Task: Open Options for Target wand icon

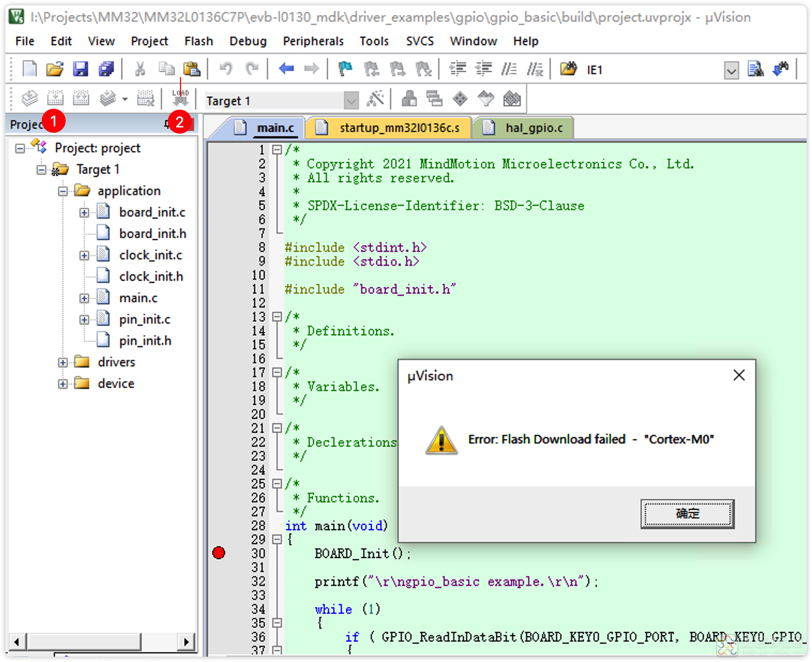Action: (x=375, y=99)
